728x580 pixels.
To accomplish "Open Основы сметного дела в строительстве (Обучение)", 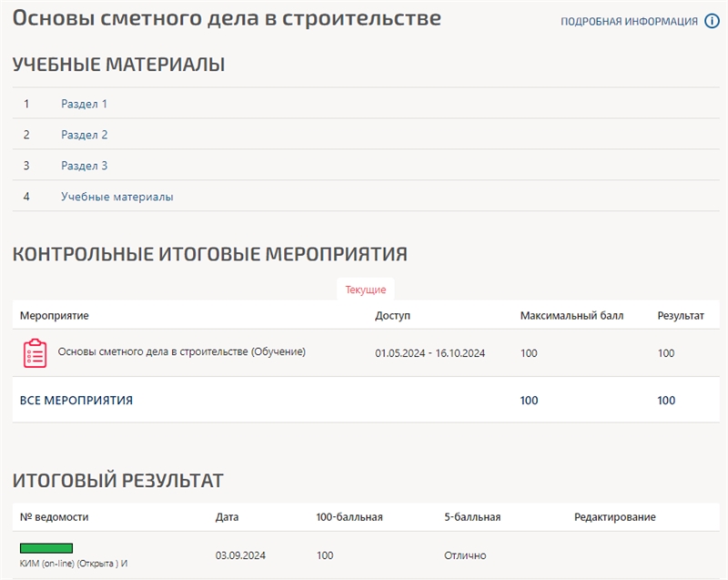I will 181,351.
